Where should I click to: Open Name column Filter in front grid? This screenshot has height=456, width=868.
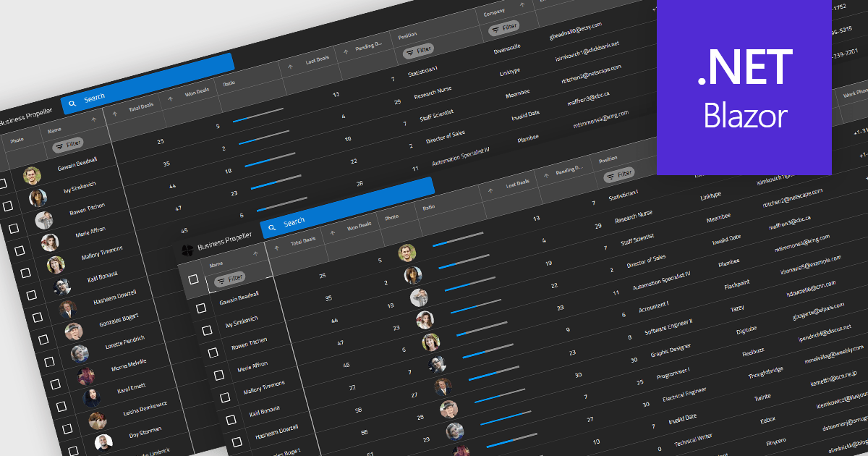click(x=231, y=278)
